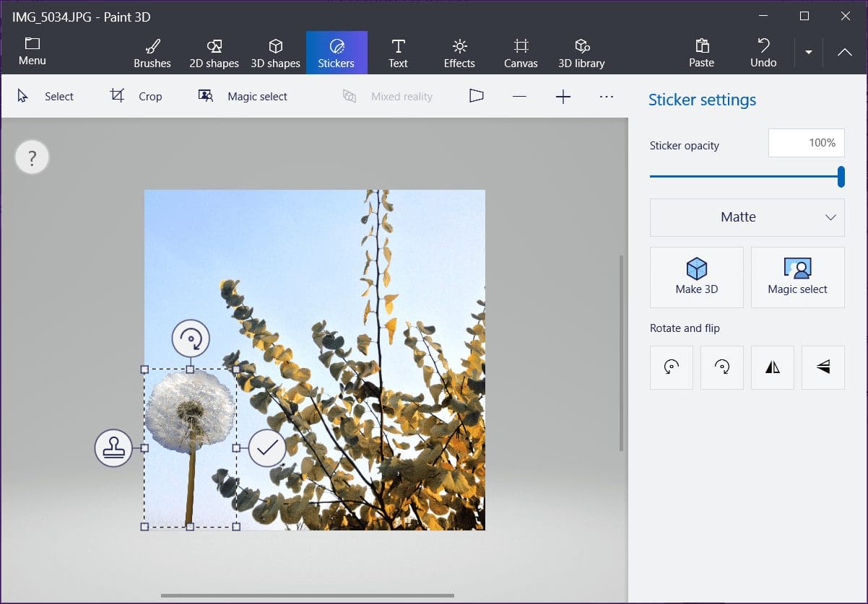
Task: Toggle Mixed reality view
Action: 388,96
